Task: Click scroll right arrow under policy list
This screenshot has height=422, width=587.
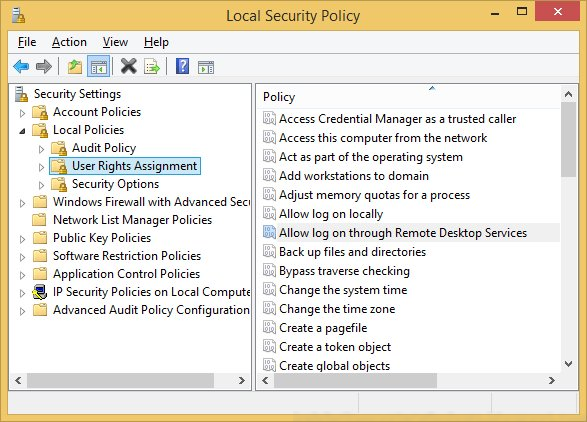Action: tap(551, 381)
